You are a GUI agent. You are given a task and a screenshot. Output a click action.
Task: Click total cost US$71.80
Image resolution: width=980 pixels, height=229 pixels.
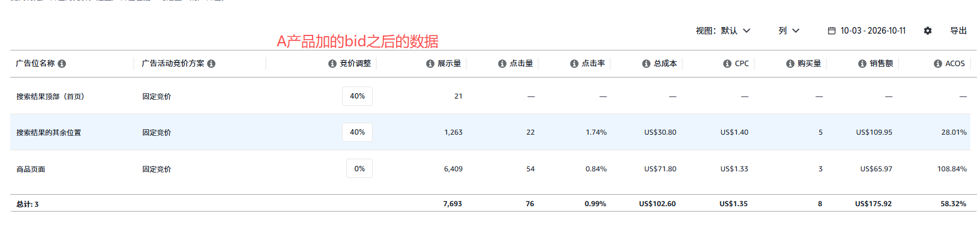(660, 169)
